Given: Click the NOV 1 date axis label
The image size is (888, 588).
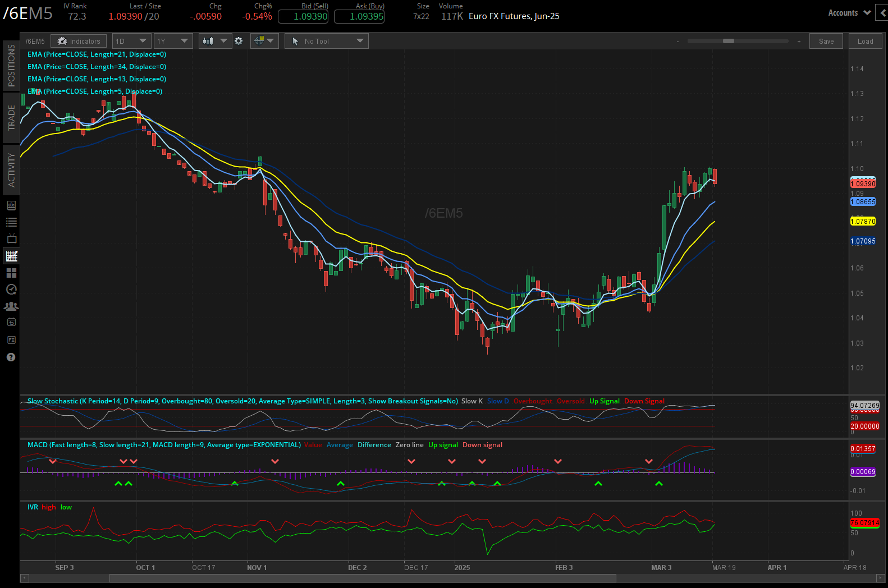Looking at the screenshot, I should [x=257, y=567].
